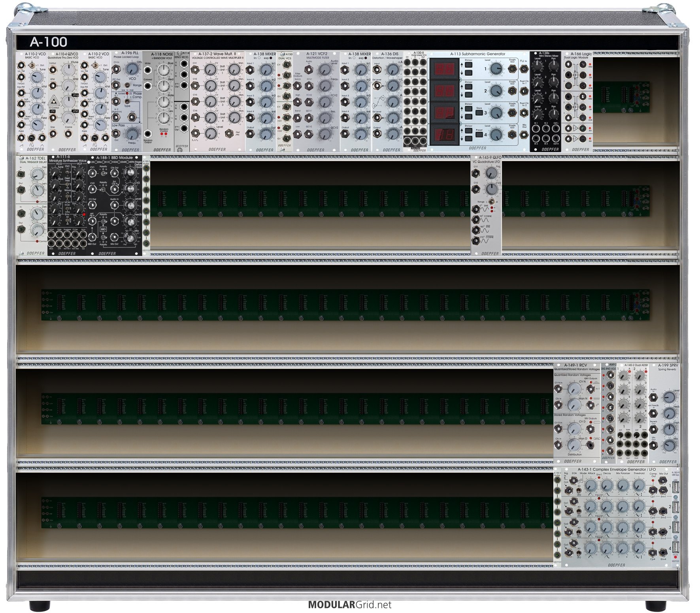Toggle the Range switch on A-196 PLL
Screen dimensions: 700x613
tap(128, 85)
